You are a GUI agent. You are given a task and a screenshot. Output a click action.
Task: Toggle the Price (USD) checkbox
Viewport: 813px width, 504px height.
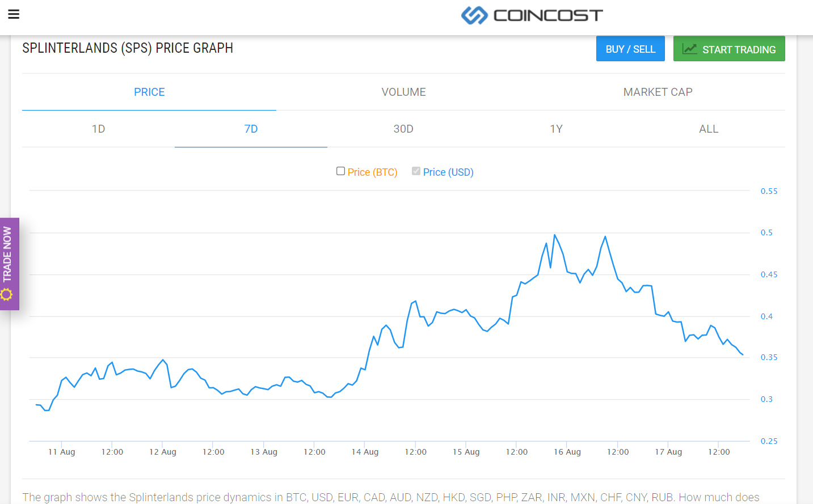pos(416,171)
